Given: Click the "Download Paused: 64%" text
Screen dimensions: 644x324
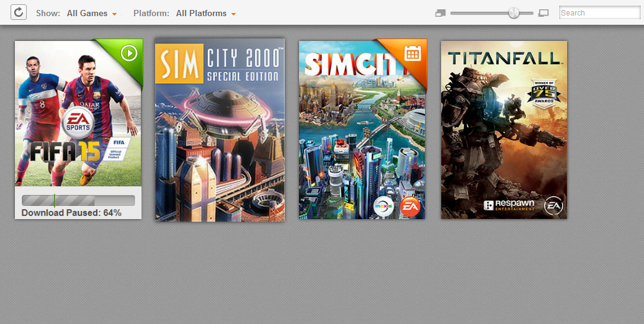Looking at the screenshot, I should pyautogui.click(x=71, y=213).
